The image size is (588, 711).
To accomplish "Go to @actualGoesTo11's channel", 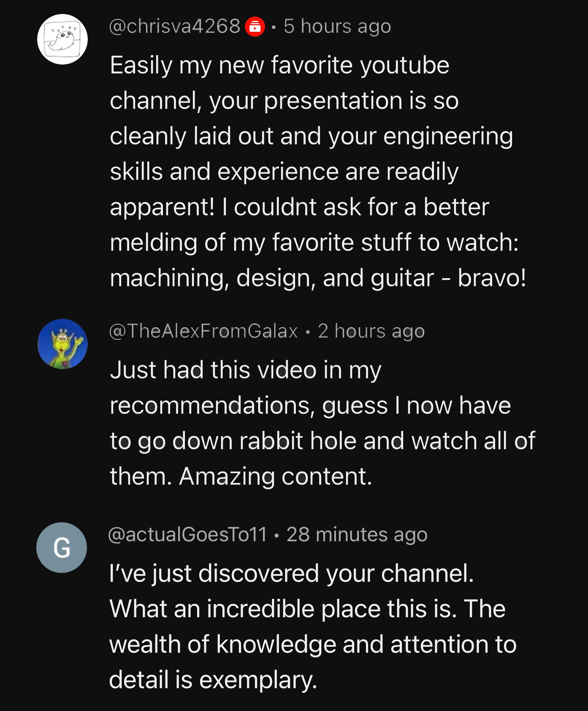I will [188, 535].
